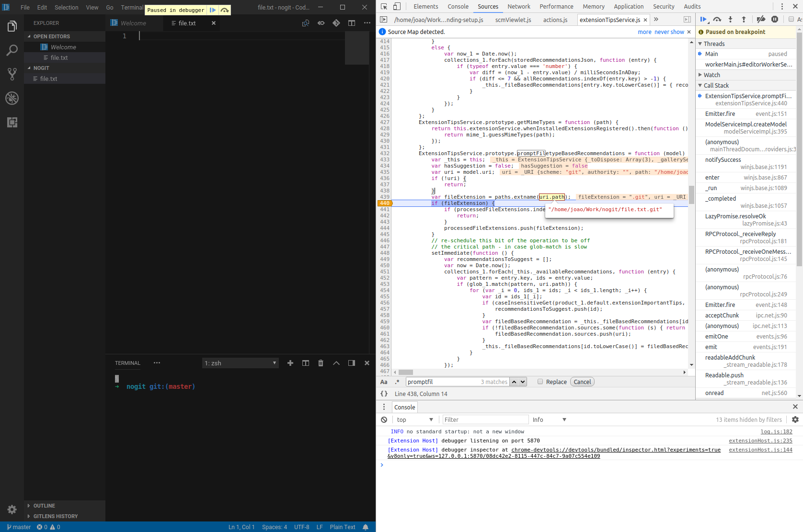Click the never show source map link
The width and height of the screenshot is (803, 532).
pos(669,32)
